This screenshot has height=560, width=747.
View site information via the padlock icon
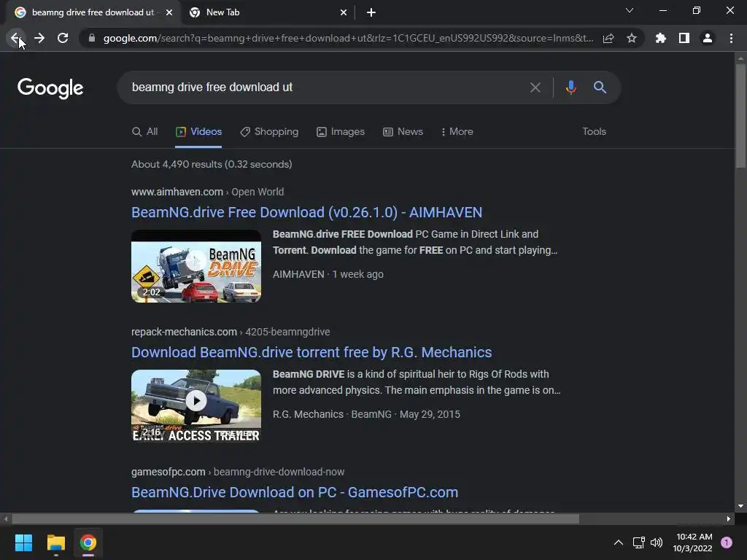91,38
